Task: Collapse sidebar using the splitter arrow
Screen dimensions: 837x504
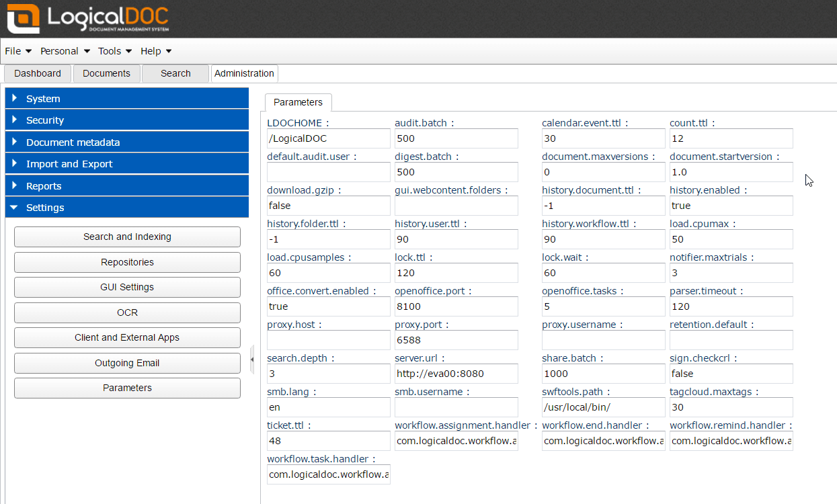Action: point(252,360)
